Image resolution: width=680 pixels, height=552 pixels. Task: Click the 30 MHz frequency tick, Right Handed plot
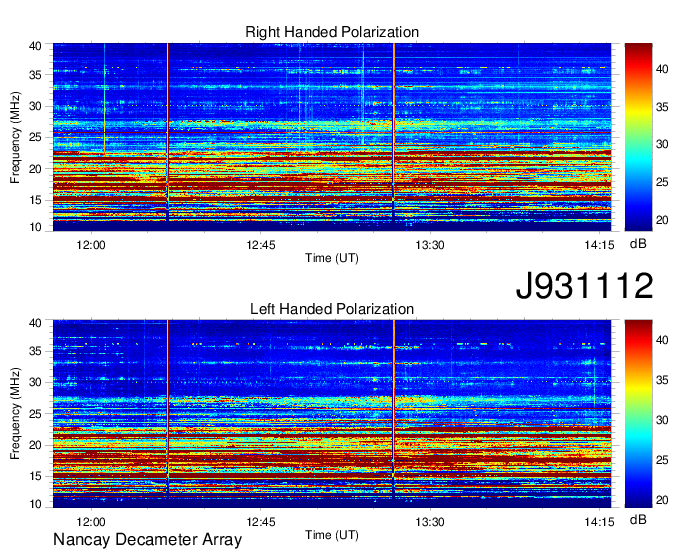(35, 106)
